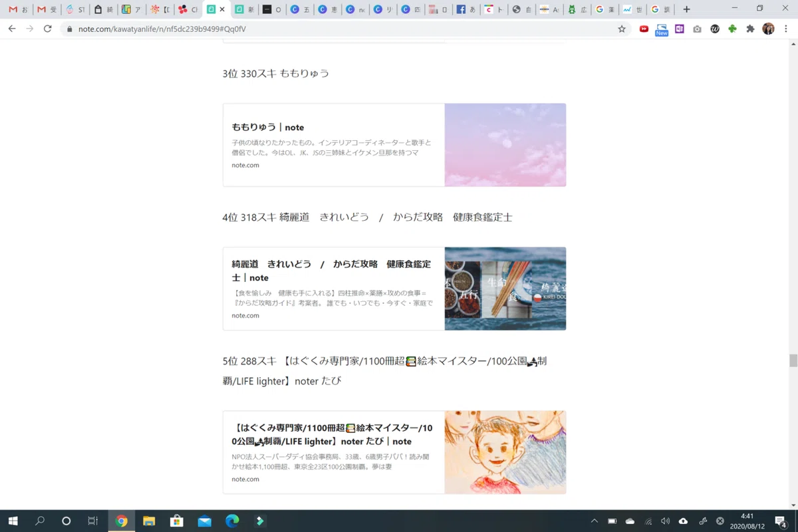Click the browser forward arrow
This screenshot has width=798, height=532.
(29, 29)
